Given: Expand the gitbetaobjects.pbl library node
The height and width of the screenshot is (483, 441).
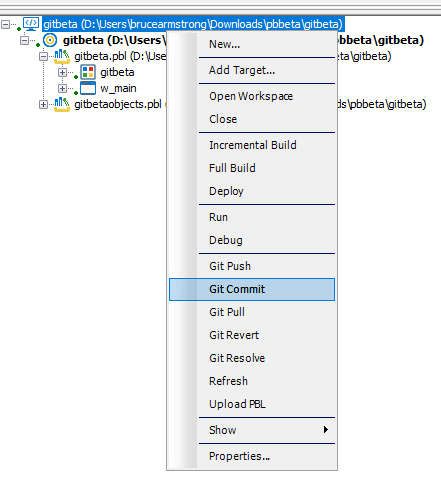Looking at the screenshot, I should pos(43,104).
